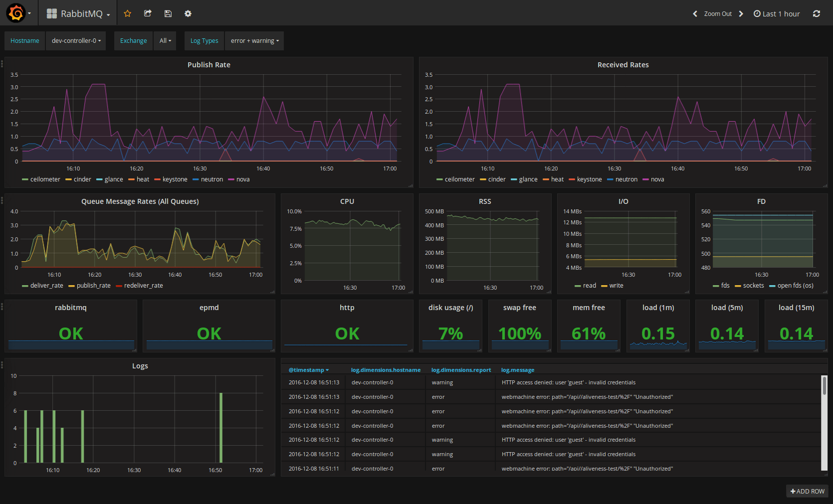Toggle read series in I/O legend
The width and height of the screenshot is (833, 504).
point(590,286)
